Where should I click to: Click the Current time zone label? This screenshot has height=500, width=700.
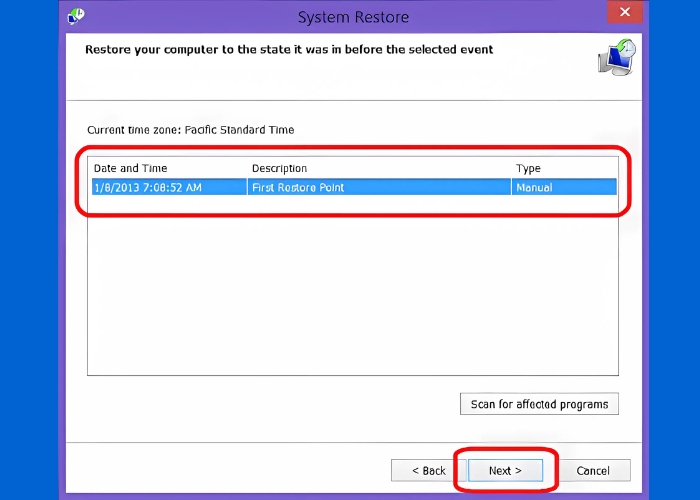191,130
